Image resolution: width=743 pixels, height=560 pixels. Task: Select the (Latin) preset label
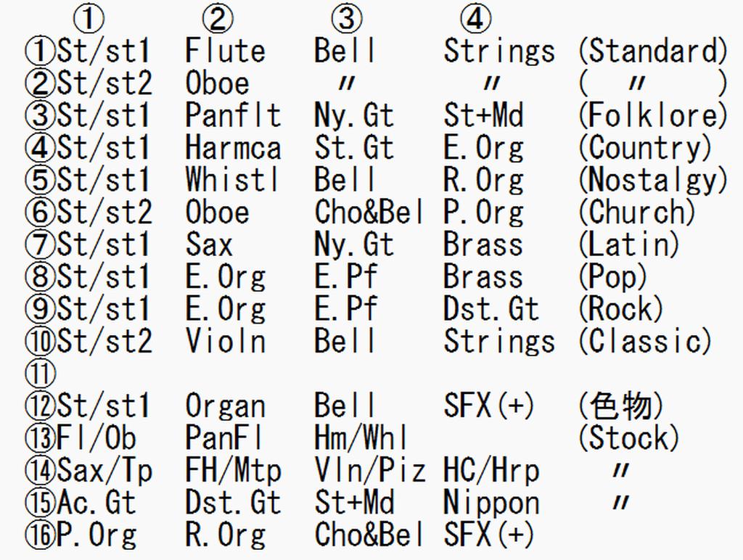point(629,244)
